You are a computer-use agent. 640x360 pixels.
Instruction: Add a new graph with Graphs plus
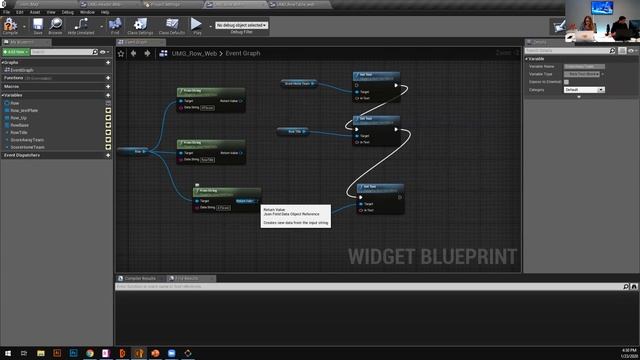tap(108, 63)
